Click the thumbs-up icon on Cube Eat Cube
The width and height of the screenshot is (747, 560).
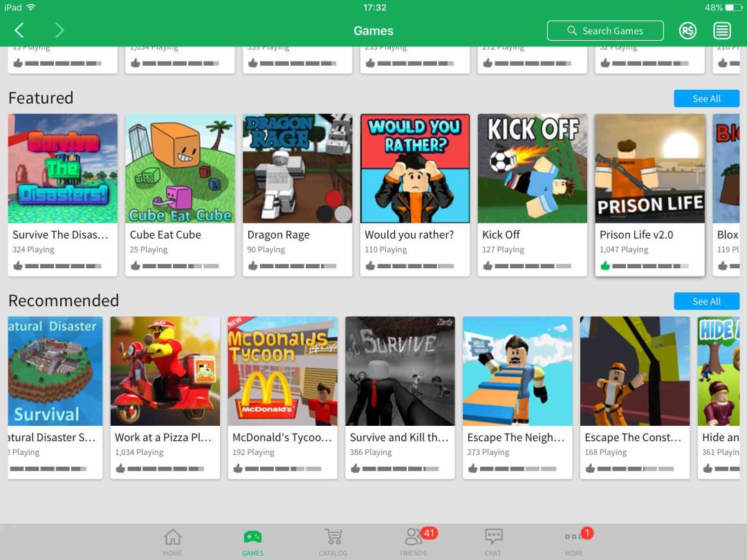(x=136, y=265)
